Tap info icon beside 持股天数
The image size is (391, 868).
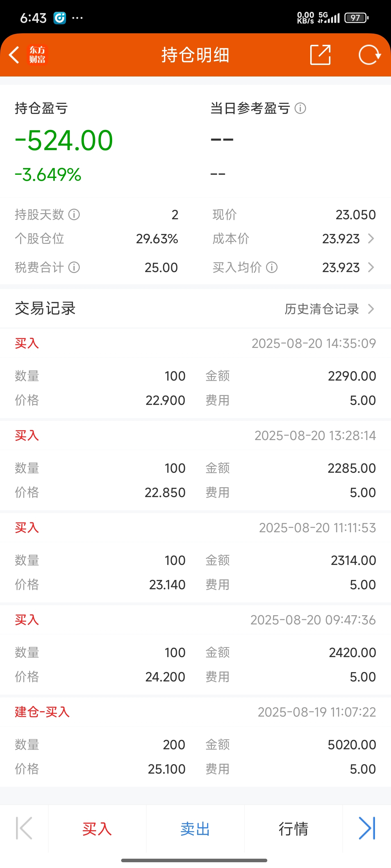(x=74, y=214)
